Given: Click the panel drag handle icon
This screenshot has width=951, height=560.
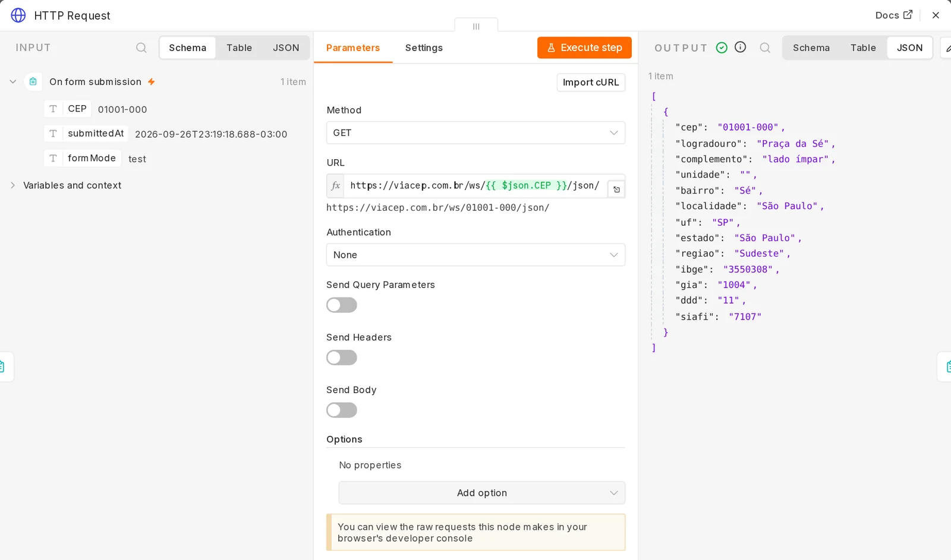Looking at the screenshot, I should [476, 26].
